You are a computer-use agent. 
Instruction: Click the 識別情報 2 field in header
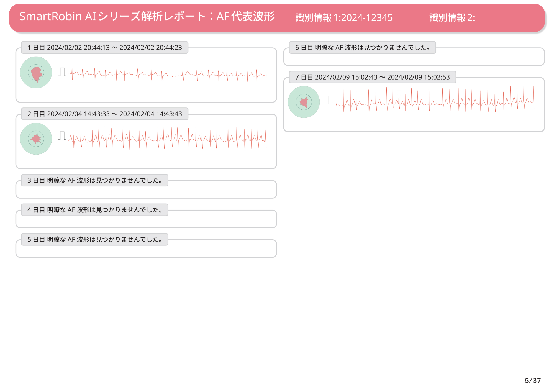pyautogui.click(x=452, y=18)
